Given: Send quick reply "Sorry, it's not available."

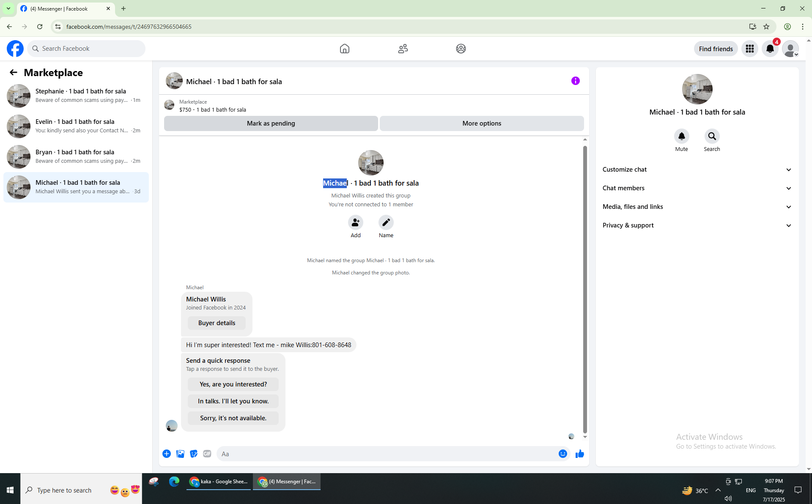Looking at the screenshot, I should pyautogui.click(x=233, y=418).
